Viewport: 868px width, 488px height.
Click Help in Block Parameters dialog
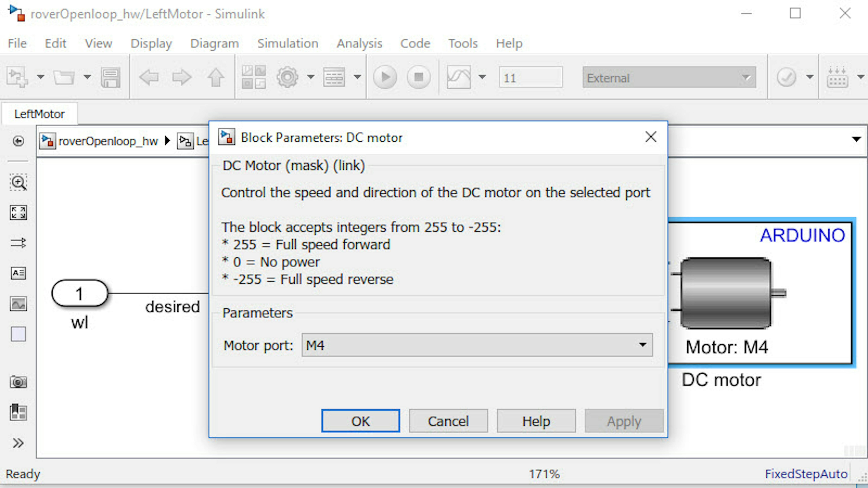tap(536, 421)
